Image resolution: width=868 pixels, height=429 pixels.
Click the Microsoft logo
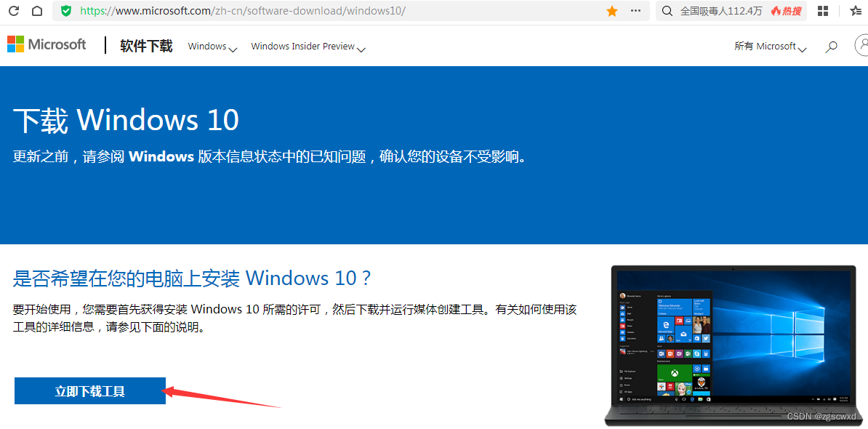click(x=47, y=45)
